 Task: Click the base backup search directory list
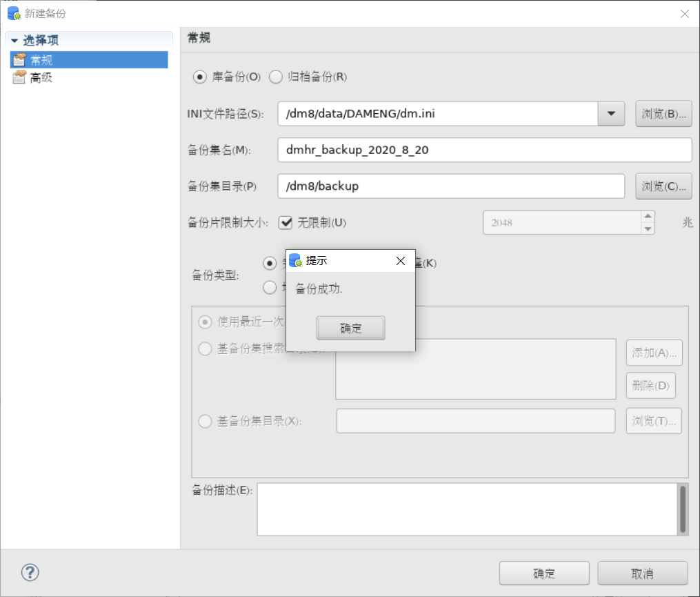click(476, 369)
